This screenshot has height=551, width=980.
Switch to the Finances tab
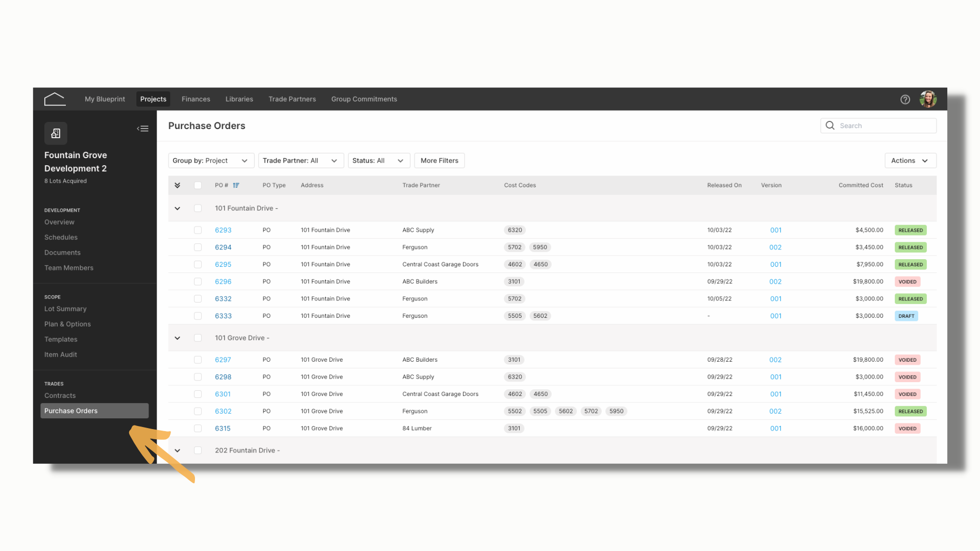pos(196,99)
